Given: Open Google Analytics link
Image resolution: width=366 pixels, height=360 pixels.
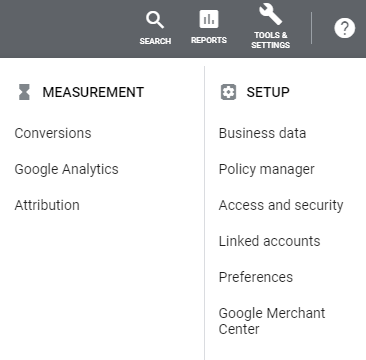Looking at the screenshot, I should click(66, 169).
